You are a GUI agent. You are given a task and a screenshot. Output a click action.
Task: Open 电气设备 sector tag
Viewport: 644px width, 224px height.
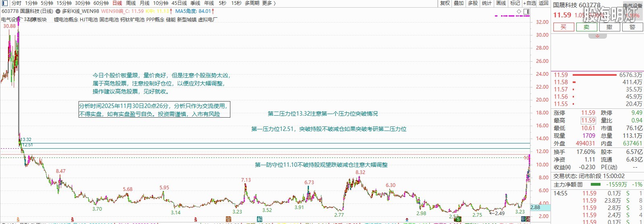11,19
